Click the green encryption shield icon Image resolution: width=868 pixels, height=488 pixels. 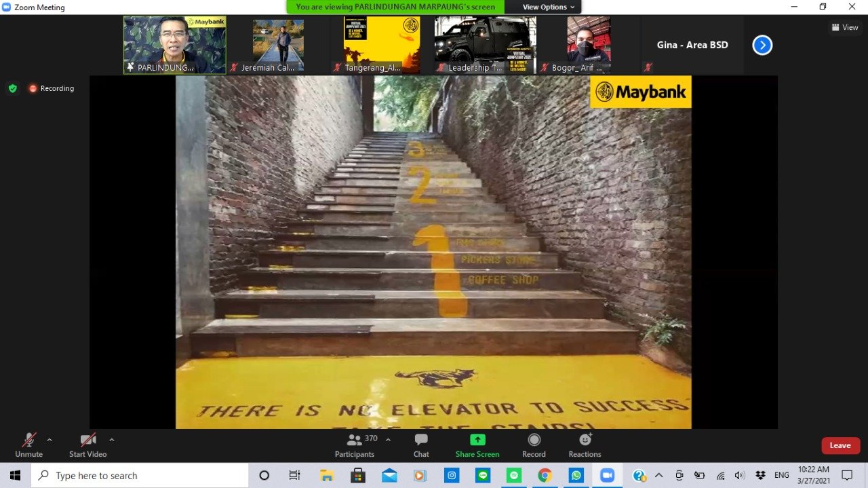[x=12, y=88]
